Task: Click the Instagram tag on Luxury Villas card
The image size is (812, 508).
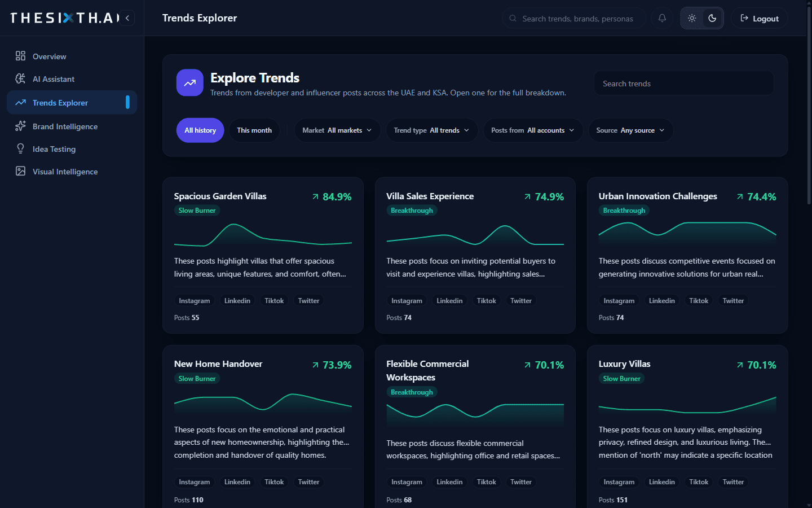Action: click(619, 482)
